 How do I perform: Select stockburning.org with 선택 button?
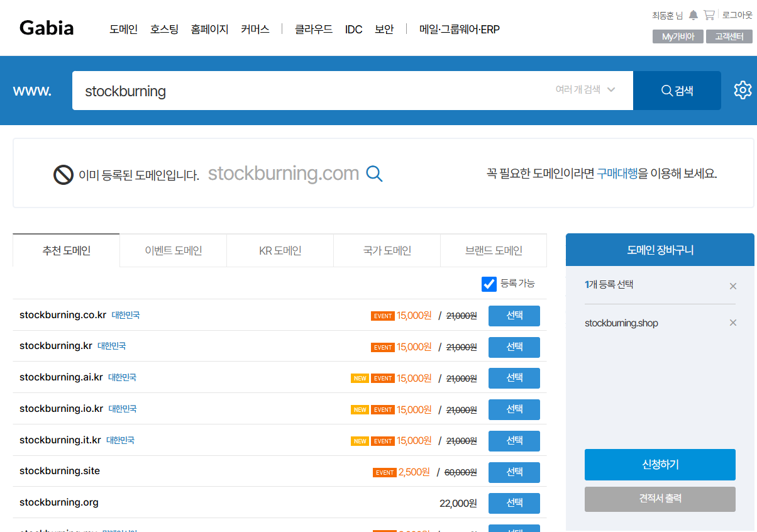point(514,503)
